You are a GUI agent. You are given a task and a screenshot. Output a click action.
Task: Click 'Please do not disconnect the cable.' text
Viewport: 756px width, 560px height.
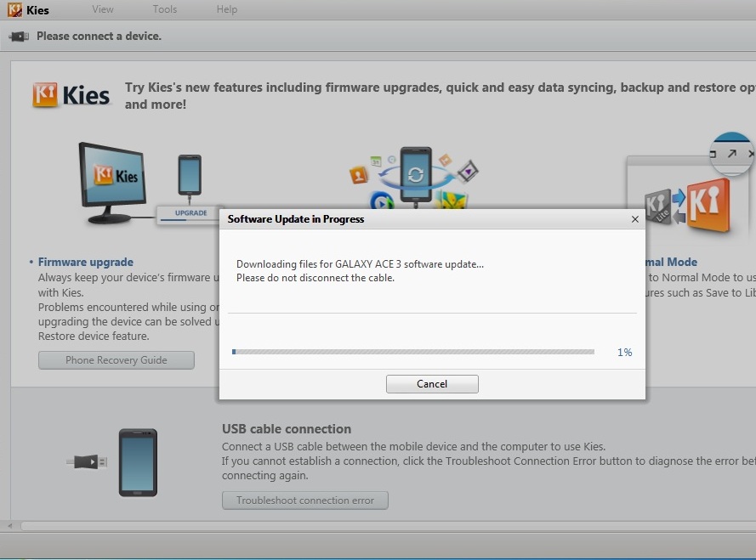pos(315,278)
